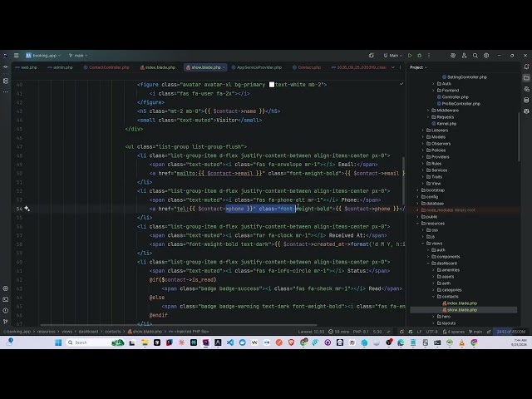Expand the node_modules folder
Screen dimensions: 532x399
417,210
